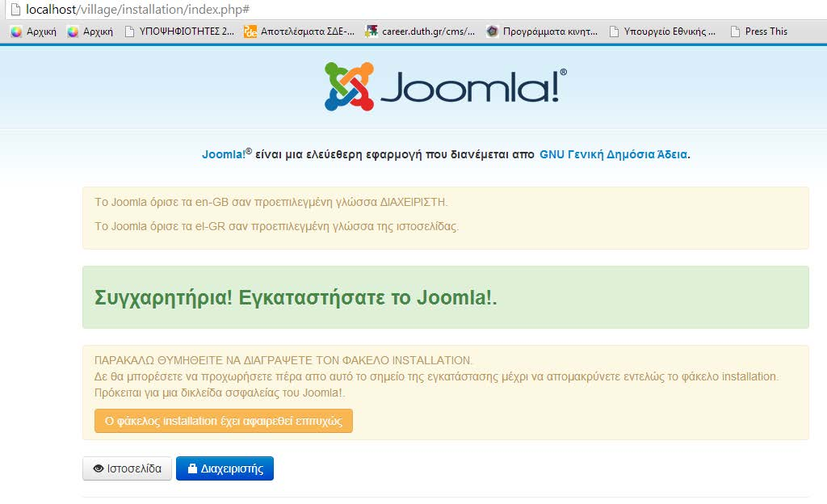The width and height of the screenshot is (827, 504).
Task: Click the eye icon on Ιστοσελίδα button
Action: [x=98, y=468]
